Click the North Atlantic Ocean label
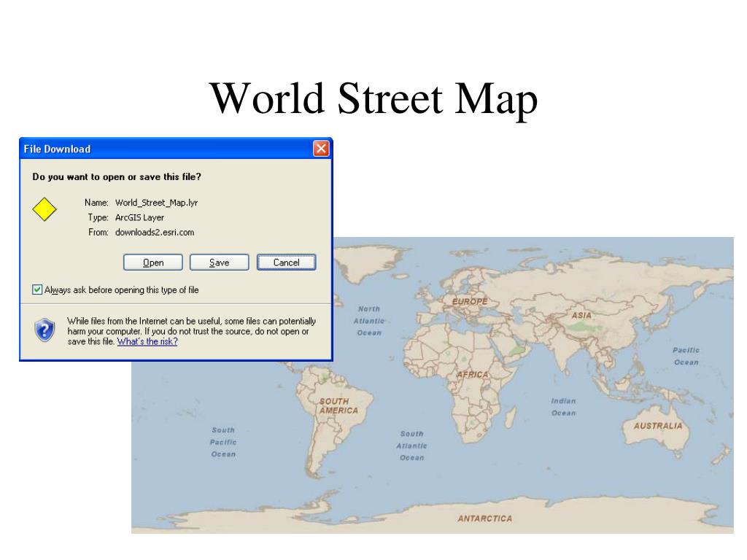Image resolution: width=747 pixels, height=560 pixels. click(x=369, y=321)
